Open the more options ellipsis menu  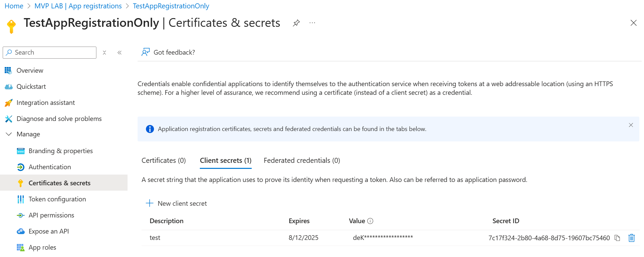pyautogui.click(x=312, y=23)
